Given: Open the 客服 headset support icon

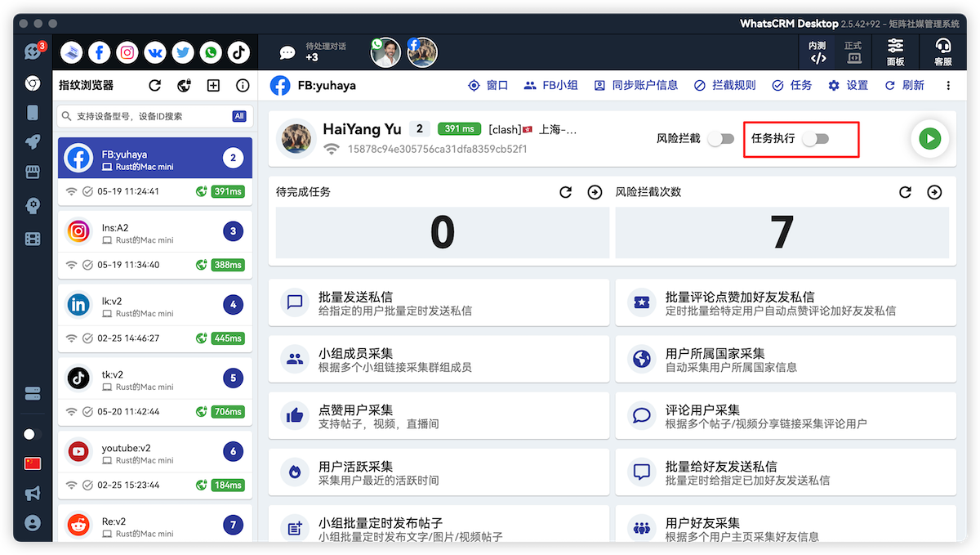Looking at the screenshot, I should 942,52.
